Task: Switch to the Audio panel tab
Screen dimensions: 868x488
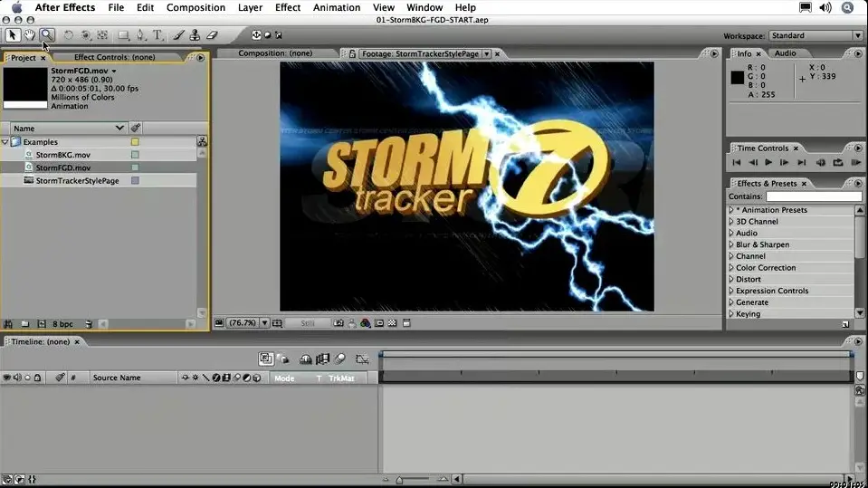Action: pyautogui.click(x=785, y=53)
